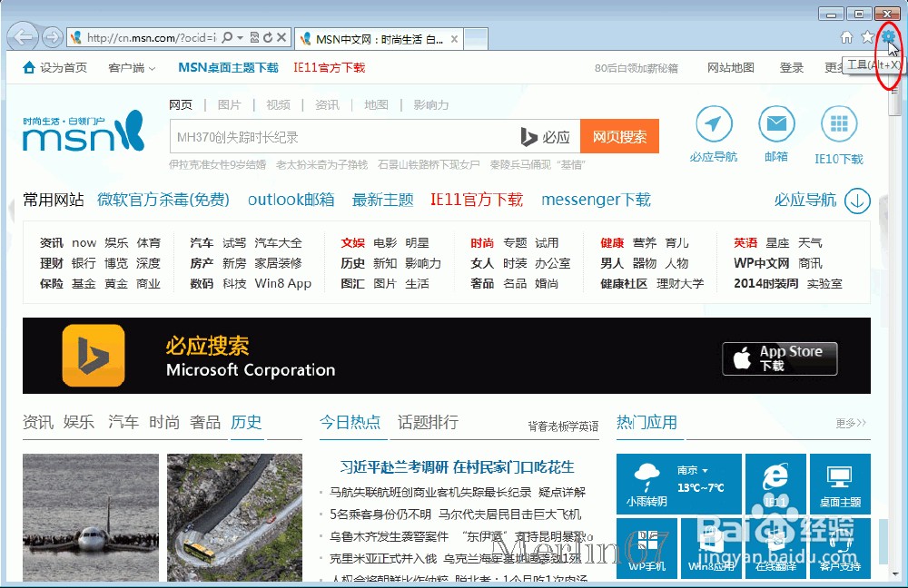Open 微软官方杀毒(免费) link
The height and width of the screenshot is (588, 908).
[x=163, y=200]
